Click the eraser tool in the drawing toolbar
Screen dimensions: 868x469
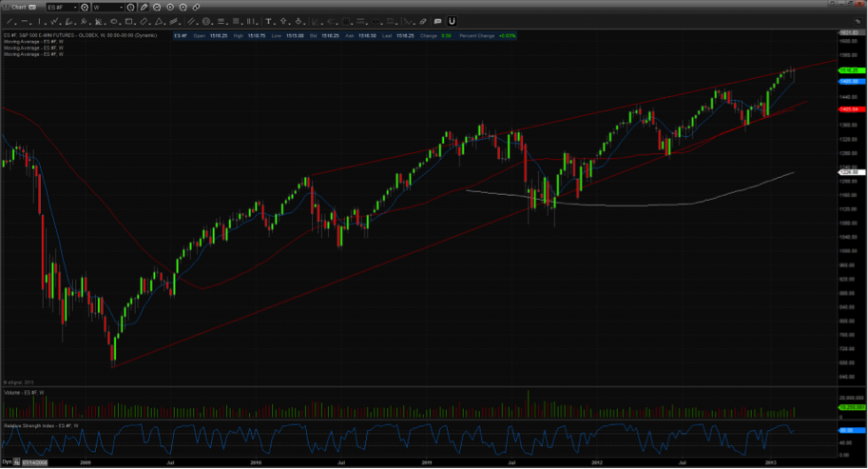click(423, 22)
